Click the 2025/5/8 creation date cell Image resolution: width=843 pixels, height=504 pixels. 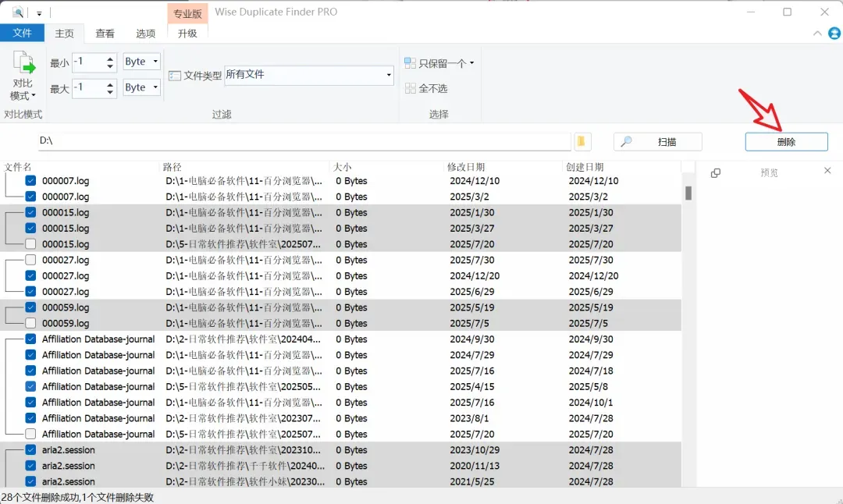tap(589, 387)
